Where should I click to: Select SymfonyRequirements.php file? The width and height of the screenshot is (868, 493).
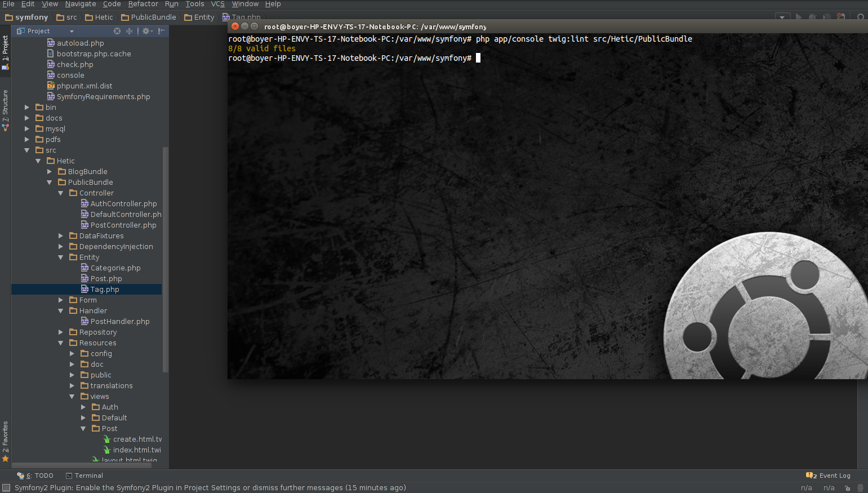pyautogui.click(x=99, y=96)
